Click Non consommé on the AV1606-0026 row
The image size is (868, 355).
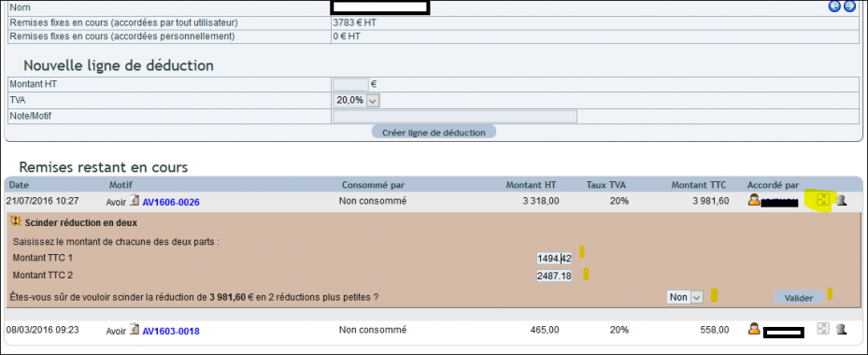(373, 201)
